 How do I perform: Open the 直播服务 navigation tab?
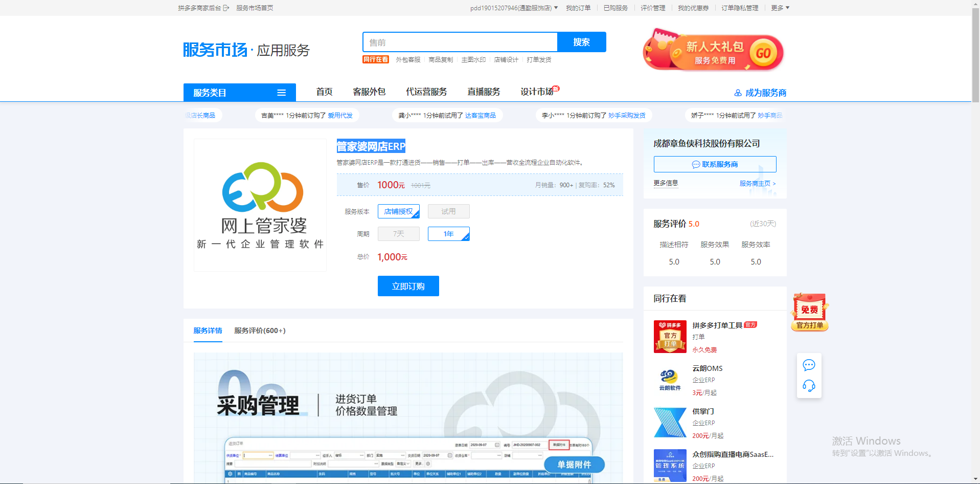pyautogui.click(x=484, y=92)
